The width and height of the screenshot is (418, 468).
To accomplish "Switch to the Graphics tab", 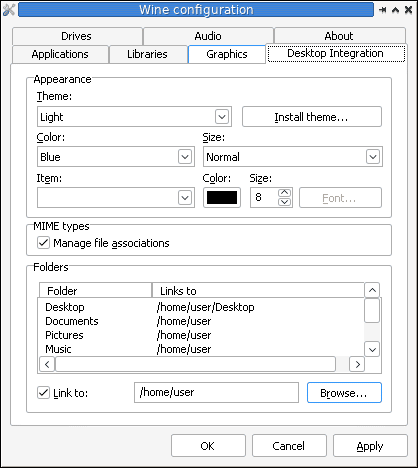I will (227, 54).
